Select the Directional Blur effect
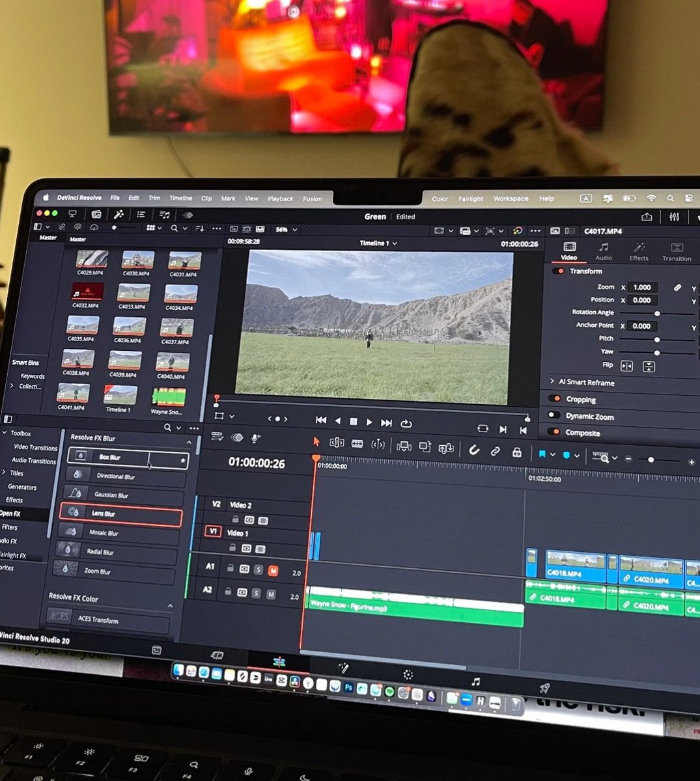700x781 pixels. [126, 476]
